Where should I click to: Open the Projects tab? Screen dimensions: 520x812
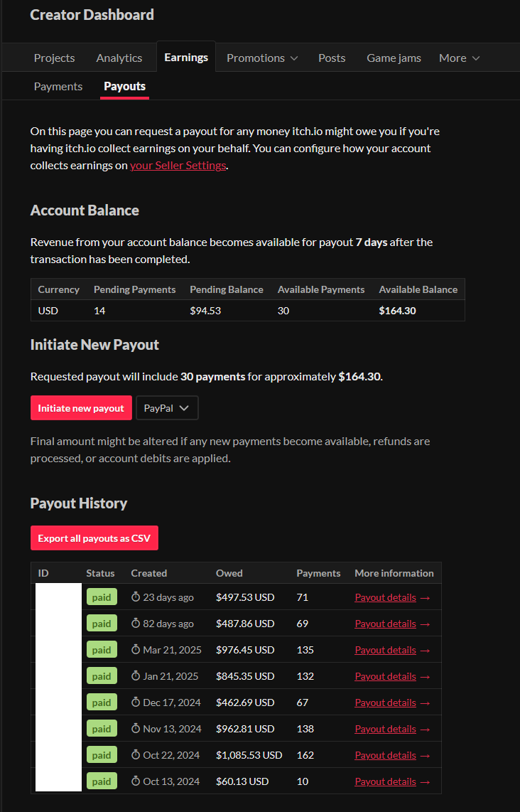(x=54, y=58)
